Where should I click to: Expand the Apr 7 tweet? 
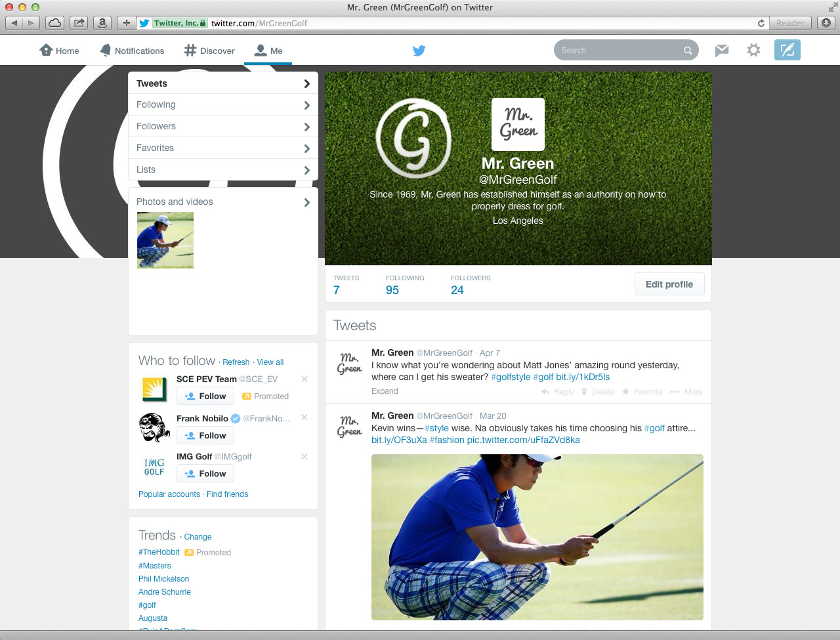pos(385,391)
